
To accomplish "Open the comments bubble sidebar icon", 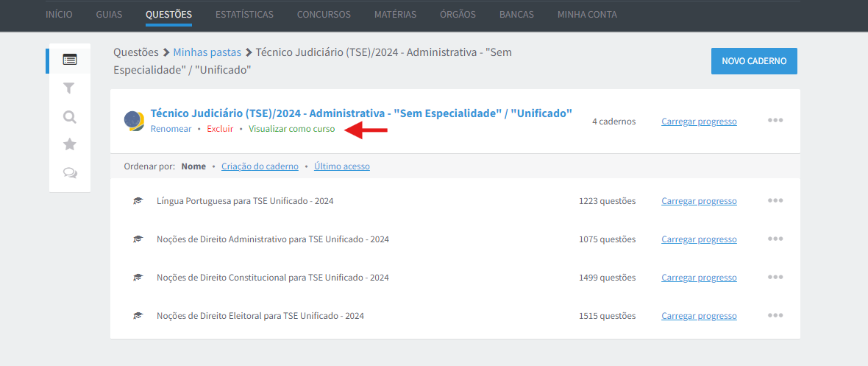I will coord(70,173).
